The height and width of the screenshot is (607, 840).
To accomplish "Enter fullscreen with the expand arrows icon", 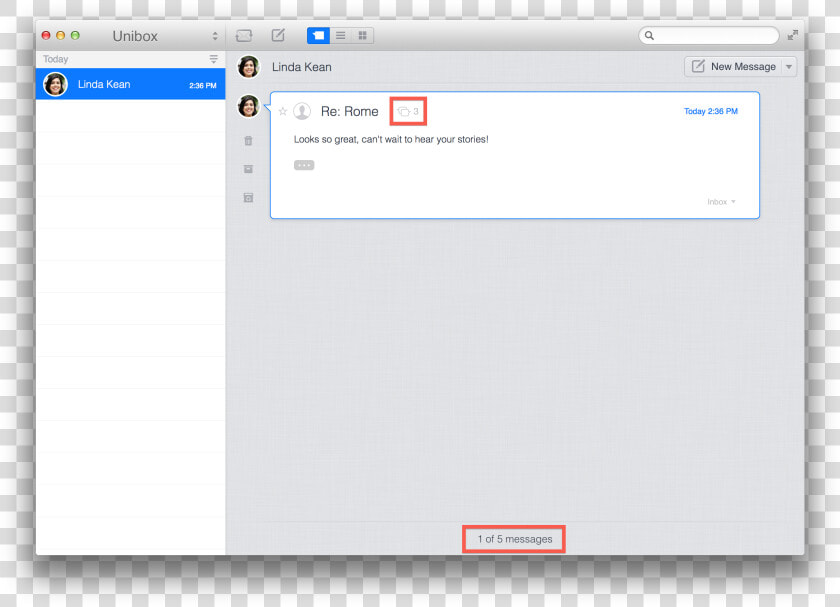I will pos(793,35).
